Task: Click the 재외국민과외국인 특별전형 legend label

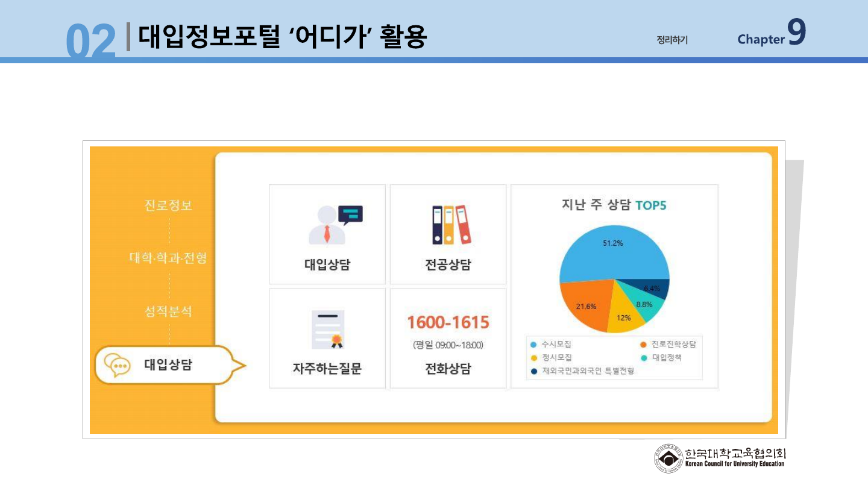Action: click(588, 371)
